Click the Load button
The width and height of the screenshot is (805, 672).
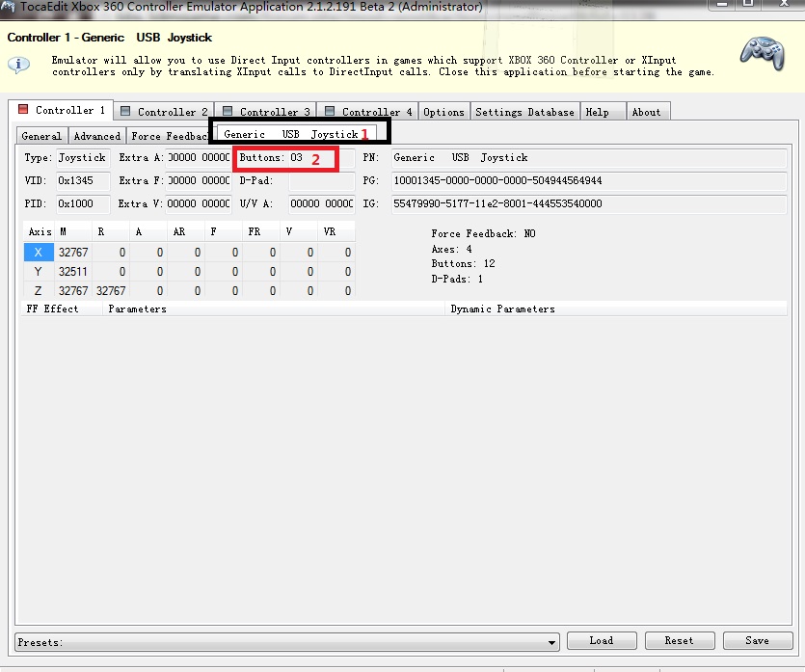coord(602,641)
